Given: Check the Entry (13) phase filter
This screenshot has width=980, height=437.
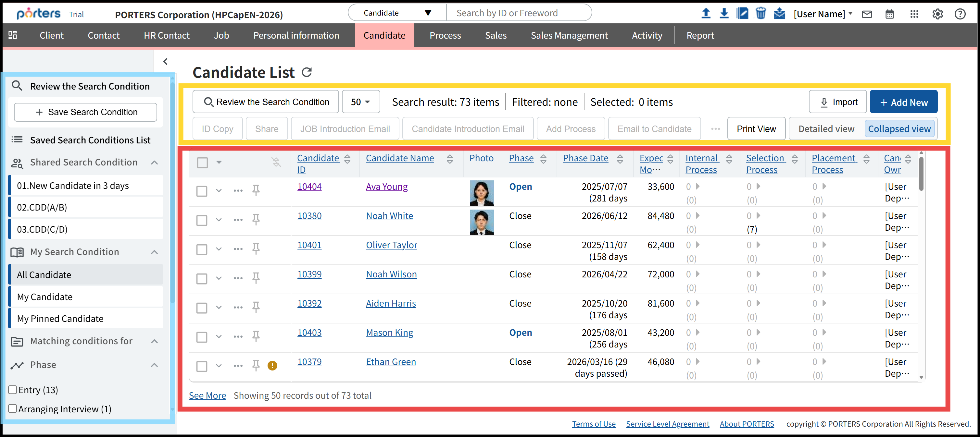Looking at the screenshot, I should pos(13,390).
